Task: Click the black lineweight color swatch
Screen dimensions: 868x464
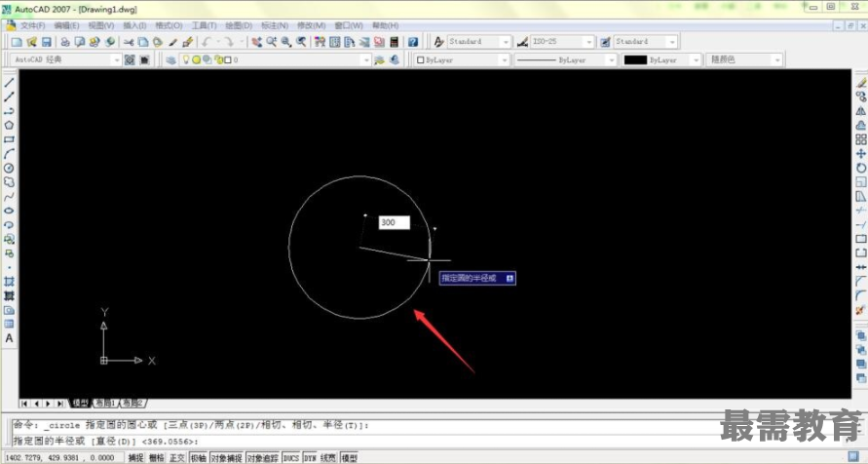Action: point(635,59)
